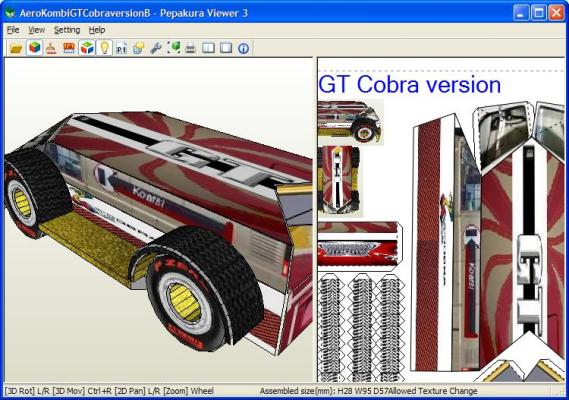Open the Help menu
The height and width of the screenshot is (400, 569).
pos(97,30)
